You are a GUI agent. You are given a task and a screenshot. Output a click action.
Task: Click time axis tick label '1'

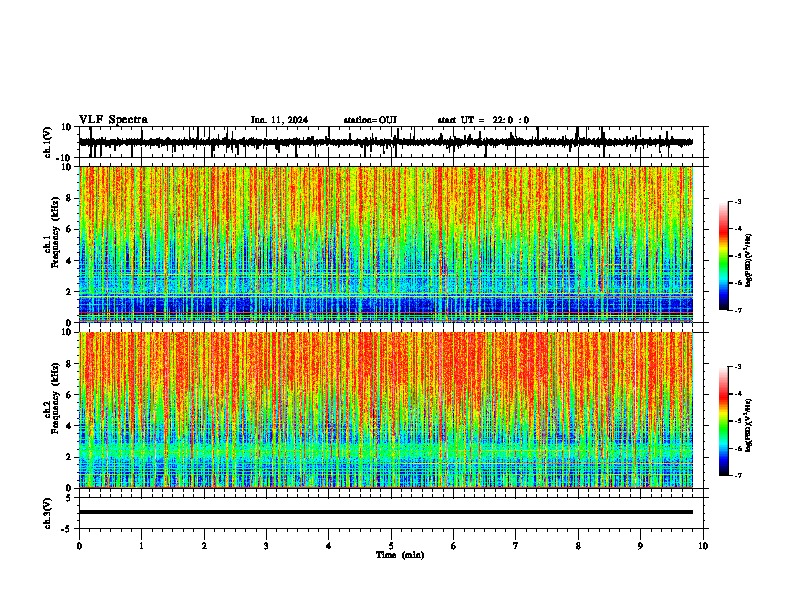[141, 546]
